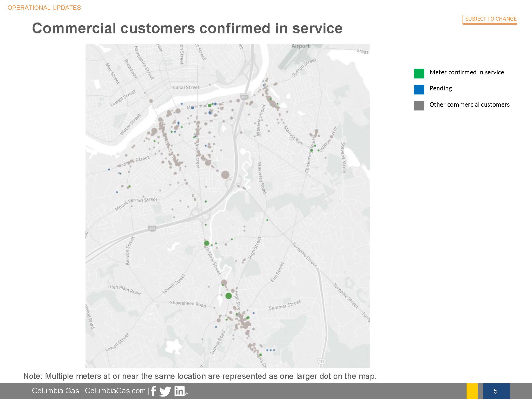The image size is (532, 399).
Task: Click the SUBJECT TO CHANGE label
Action: [491, 19]
